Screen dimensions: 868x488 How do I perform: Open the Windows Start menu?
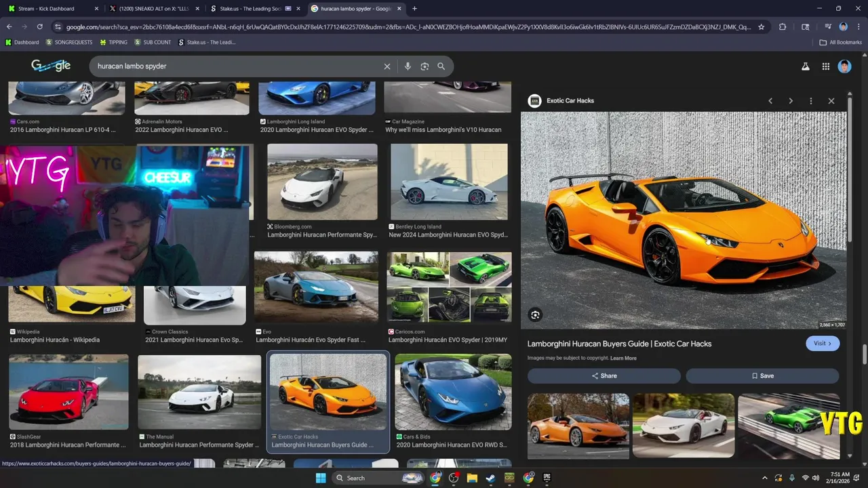pyautogui.click(x=321, y=478)
